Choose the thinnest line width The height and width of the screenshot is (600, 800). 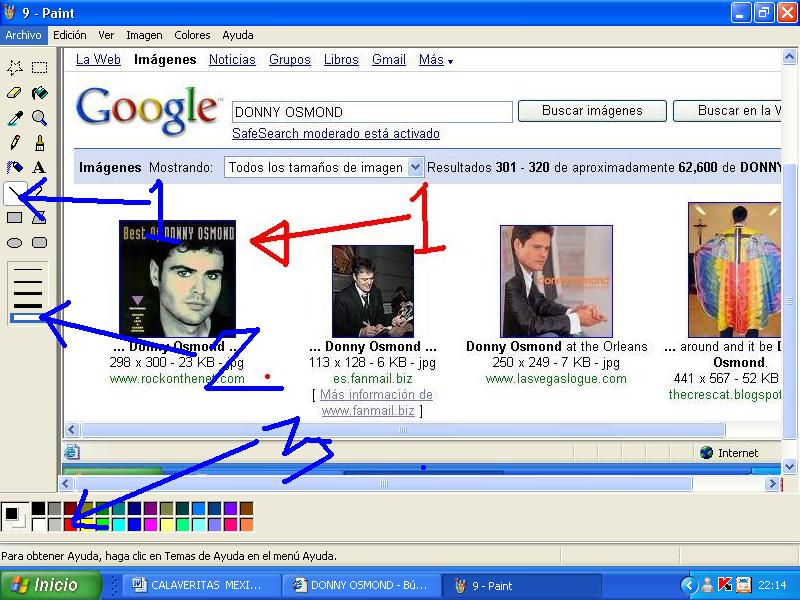[28, 269]
